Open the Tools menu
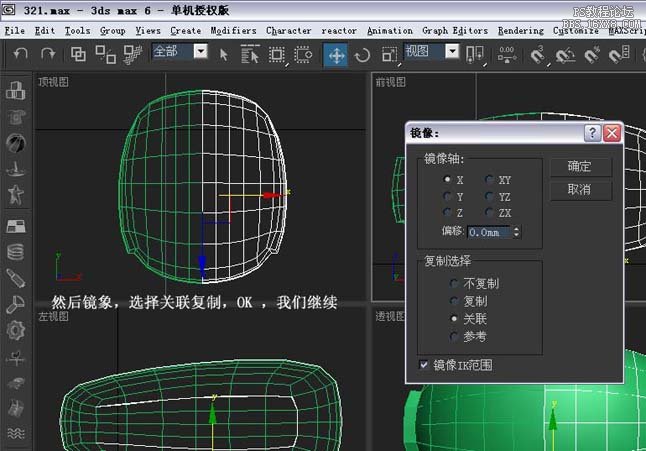 [x=77, y=31]
